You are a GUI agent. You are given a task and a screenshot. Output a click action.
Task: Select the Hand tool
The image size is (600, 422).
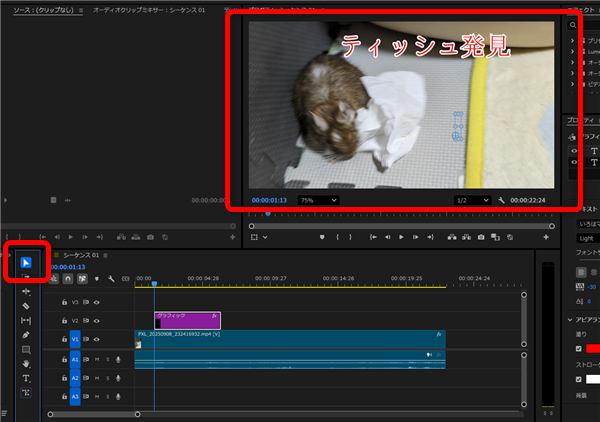(x=27, y=364)
